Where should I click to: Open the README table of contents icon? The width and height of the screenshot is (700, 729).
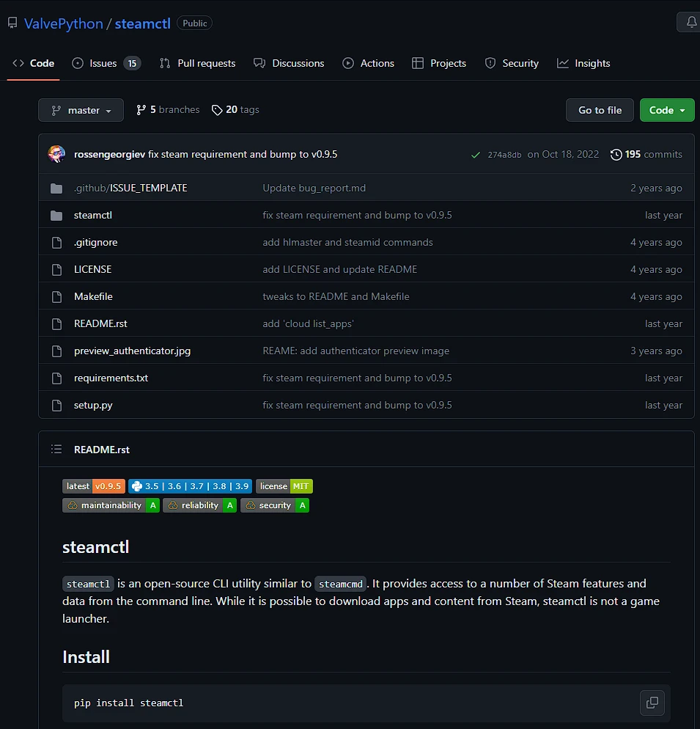point(56,450)
